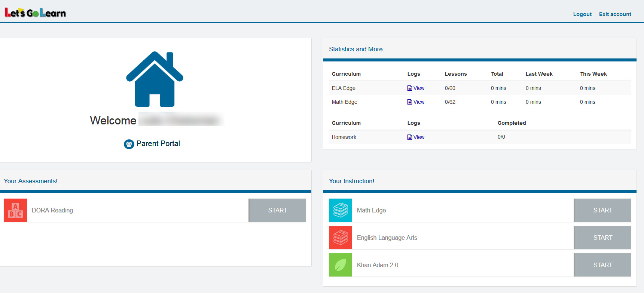Click the Math Edge curriculum cell
Screen dimensions: 644x293
pyautogui.click(x=345, y=102)
